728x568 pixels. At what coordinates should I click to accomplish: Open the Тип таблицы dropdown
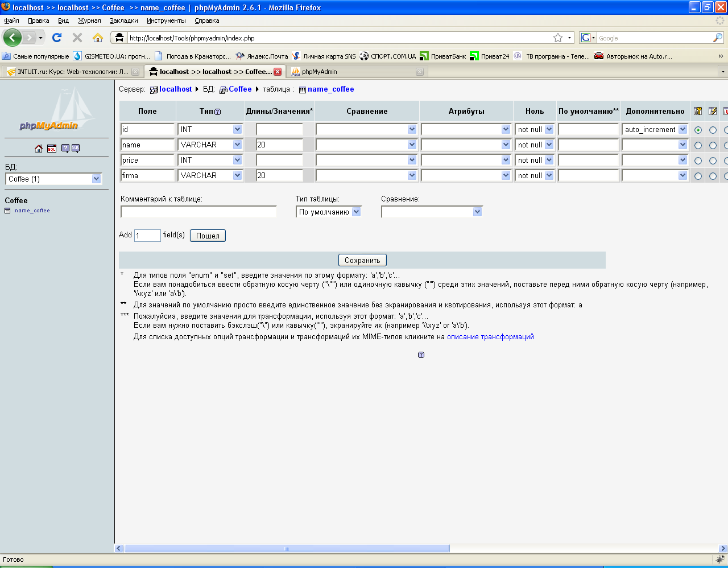point(329,212)
